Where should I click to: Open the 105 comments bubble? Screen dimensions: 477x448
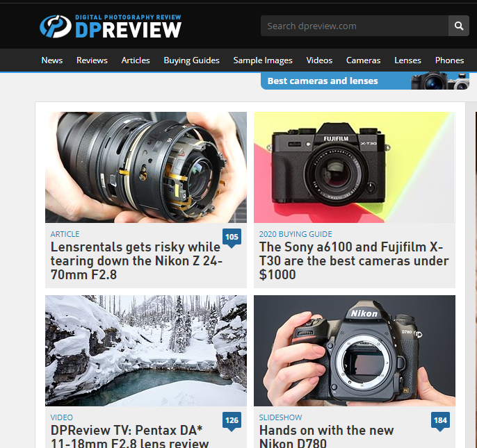point(232,237)
